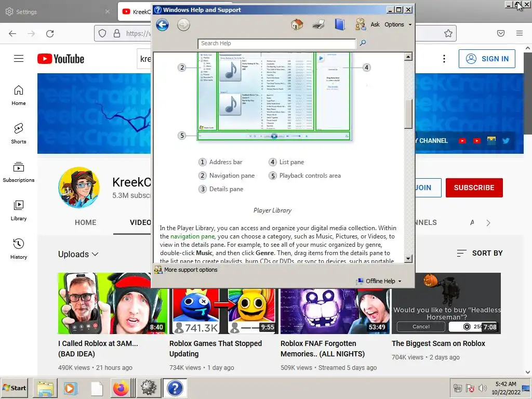Image resolution: width=532 pixels, height=399 pixels.
Task: Open KreekCraft channel avatar
Action: coord(79,187)
